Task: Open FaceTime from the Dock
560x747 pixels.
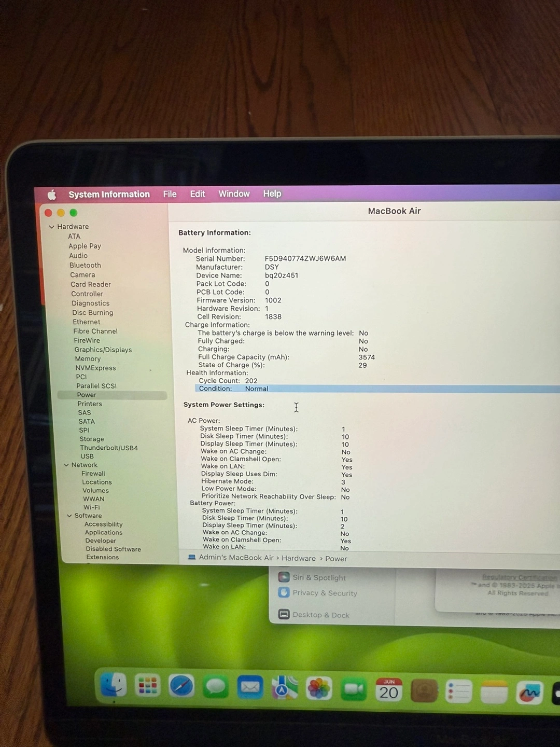Action: (354, 690)
